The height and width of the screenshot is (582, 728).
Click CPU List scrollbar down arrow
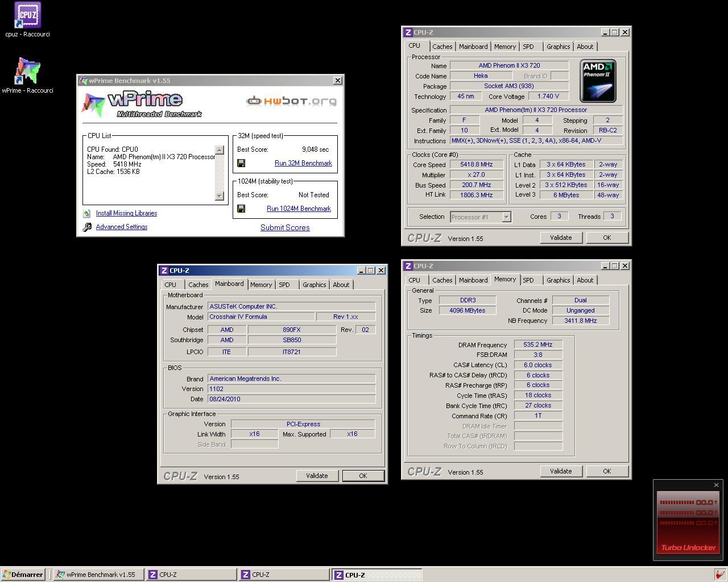(220, 196)
